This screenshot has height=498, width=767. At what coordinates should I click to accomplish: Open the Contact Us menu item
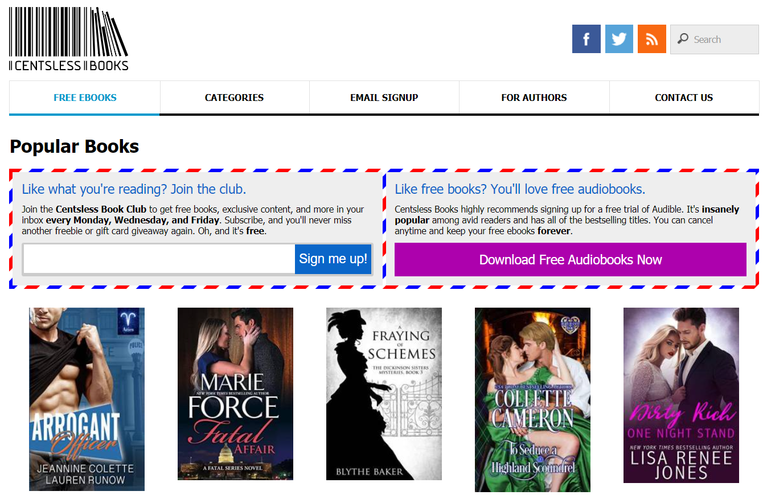tap(684, 97)
